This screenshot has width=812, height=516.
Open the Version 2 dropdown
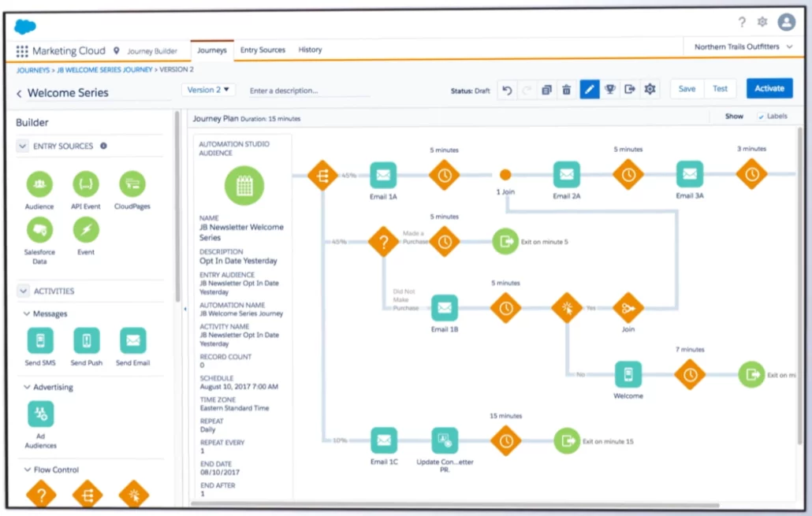[x=209, y=90]
